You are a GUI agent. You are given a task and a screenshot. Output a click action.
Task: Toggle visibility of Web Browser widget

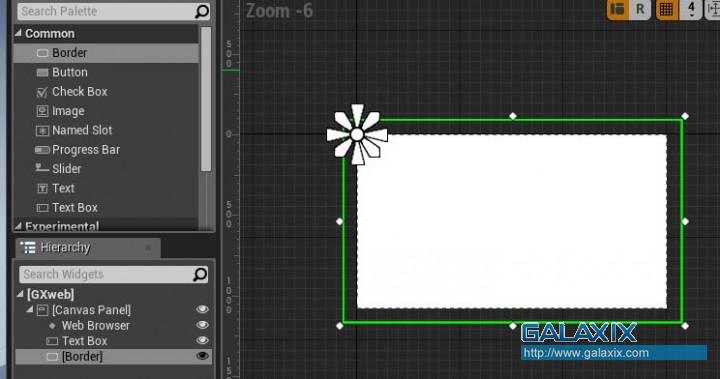coord(202,325)
